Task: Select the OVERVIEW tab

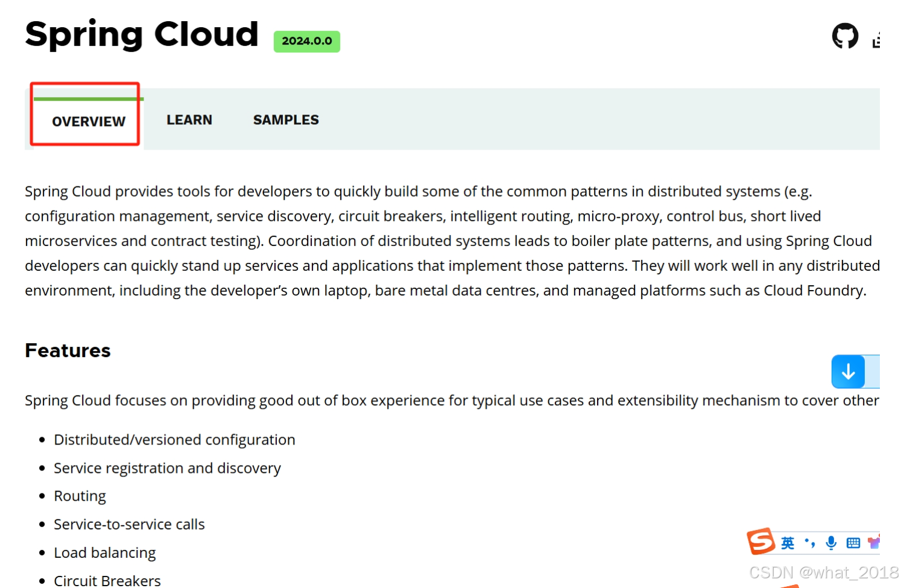Action: [87, 121]
